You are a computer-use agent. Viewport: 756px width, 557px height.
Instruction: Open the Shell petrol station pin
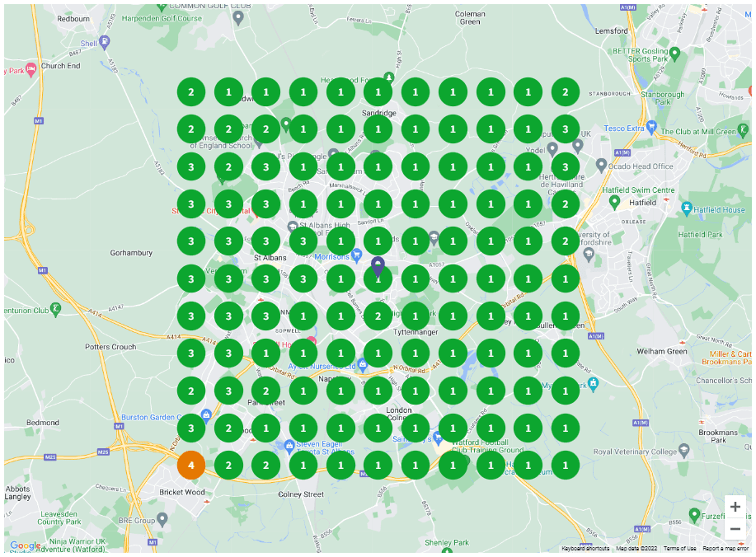coord(105,42)
